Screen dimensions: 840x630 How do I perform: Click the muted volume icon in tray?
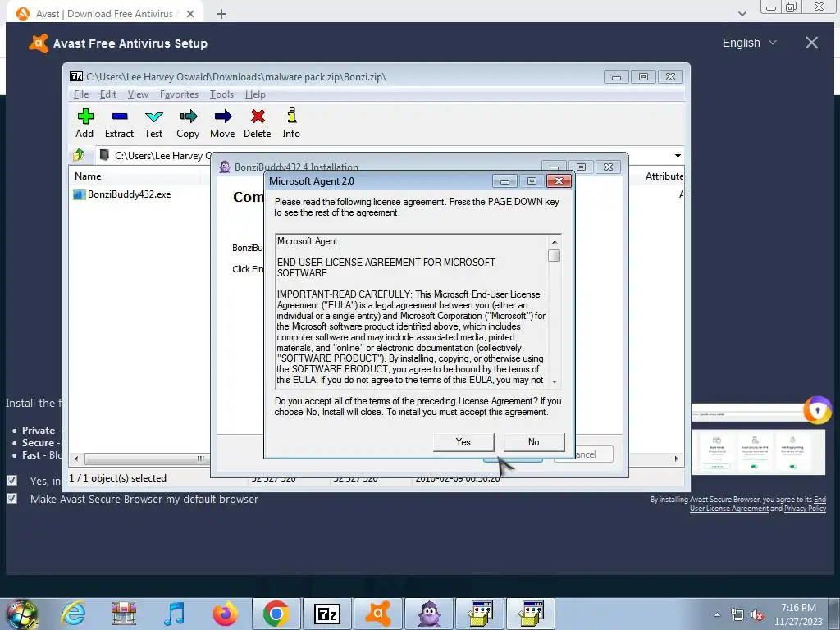pyautogui.click(x=757, y=614)
